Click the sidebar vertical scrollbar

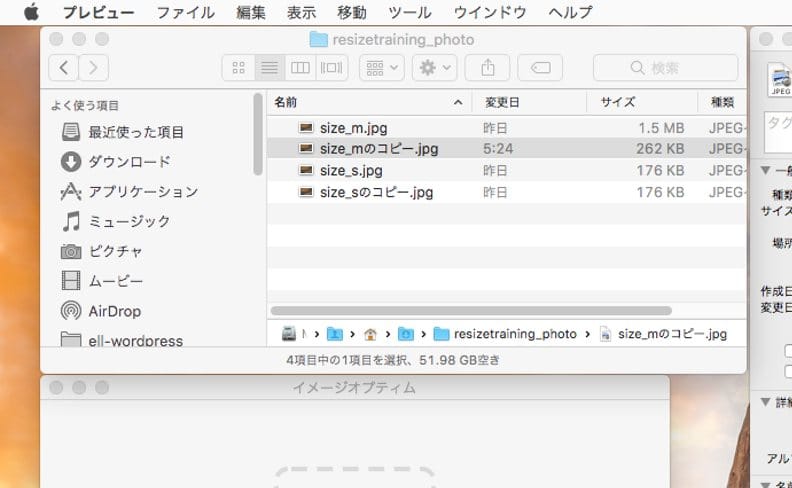pyautogui.click(x=258, y=134)
